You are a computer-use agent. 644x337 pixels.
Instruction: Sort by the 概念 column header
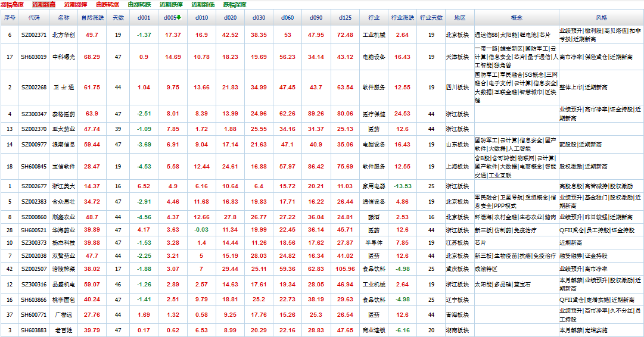tap(517, 18)
